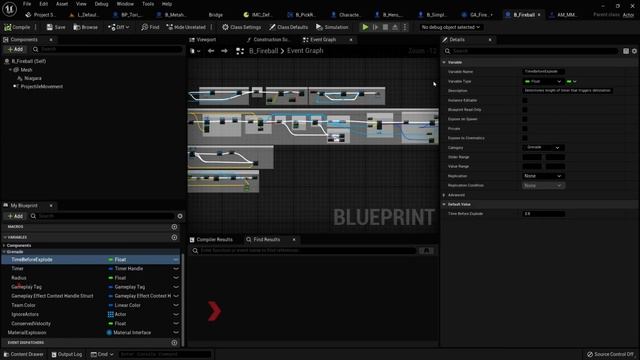Collapse the Grenade variable category
The width and height of the screenshot is (640, 360).
pyautogui.click(x=4, y=252)
